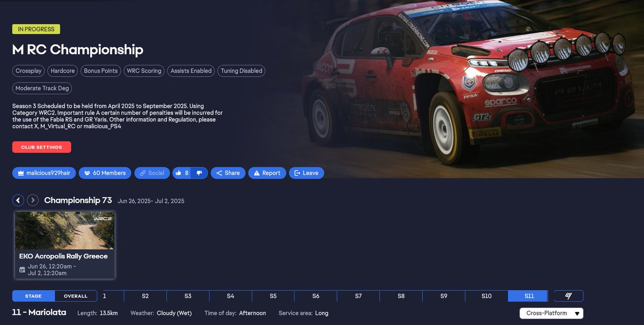This screenshot has width=644, height=325.
Task: Select stage tab S10
Action: [486, 296]
